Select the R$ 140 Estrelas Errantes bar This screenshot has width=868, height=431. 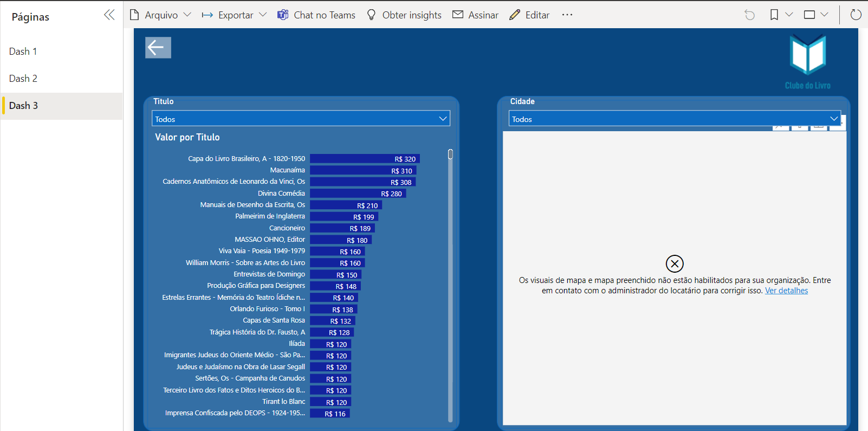(334, 298)
